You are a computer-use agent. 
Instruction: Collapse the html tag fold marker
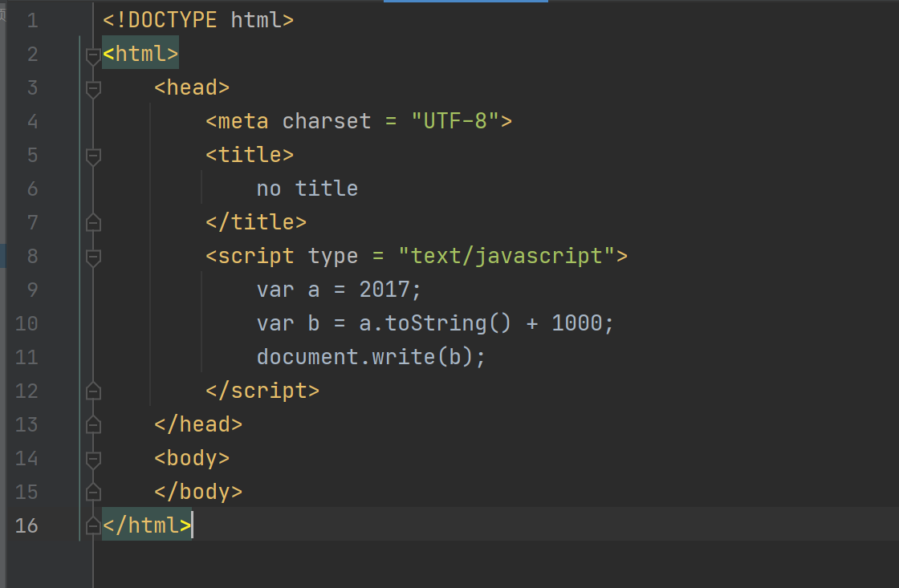coord(93,56)
